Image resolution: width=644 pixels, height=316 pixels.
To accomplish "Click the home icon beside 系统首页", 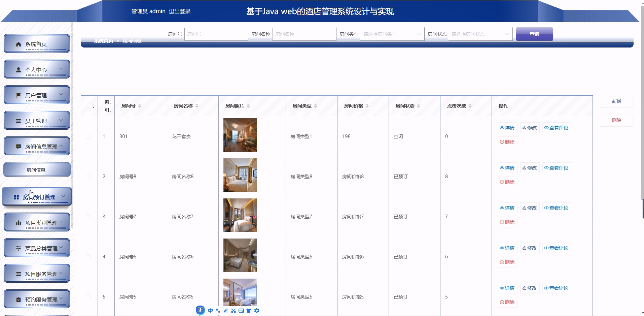I will 19,43.
